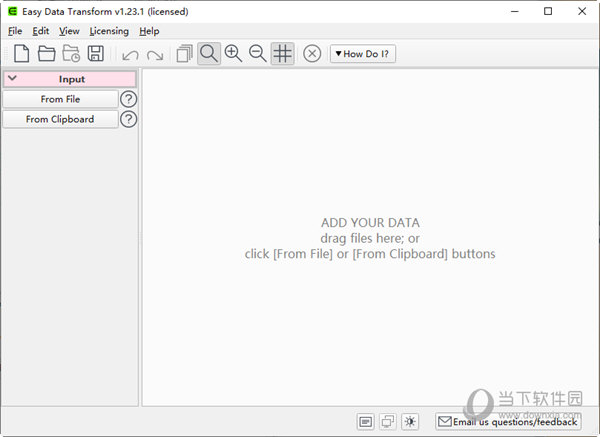Save with the floppy disk icon
The image size is (600, 437).
[96, 53]
